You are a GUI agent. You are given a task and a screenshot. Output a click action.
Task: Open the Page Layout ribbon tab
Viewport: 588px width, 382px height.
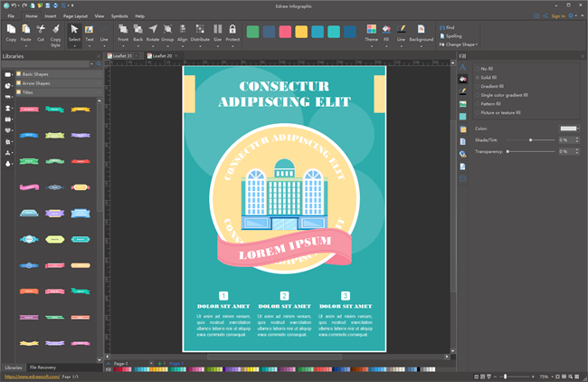click(76, 16)
